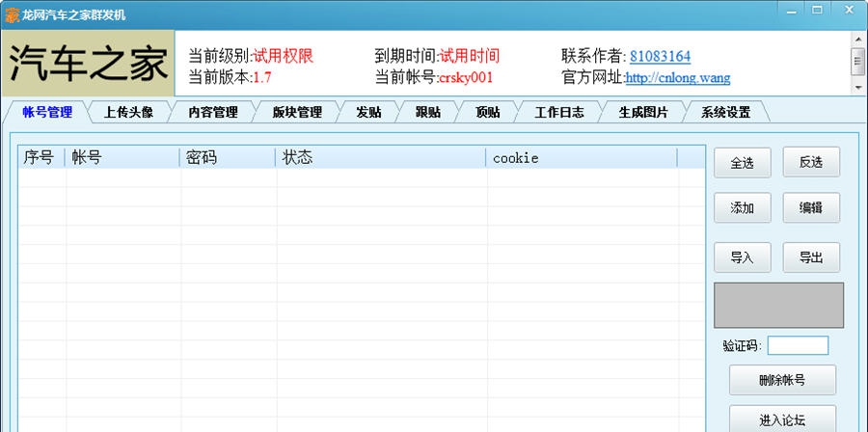This screenshot has height=432, width=868.
Task: Export accounts with the 导出 button
Action: 811,257
